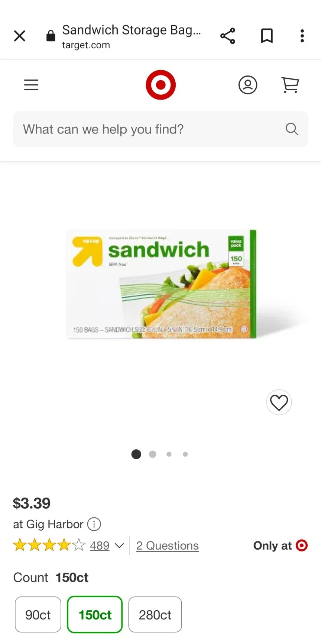Open the 489 reviews link
The width and height of the screenshot is (321, 644).
pos(100,546)
